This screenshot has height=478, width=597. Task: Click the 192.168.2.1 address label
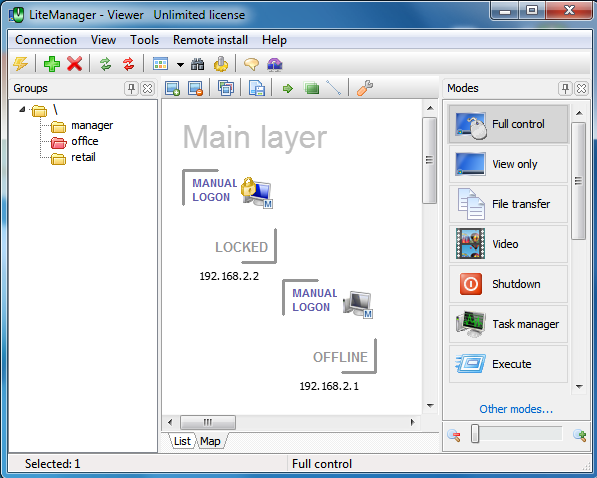(x=329, y=386)
